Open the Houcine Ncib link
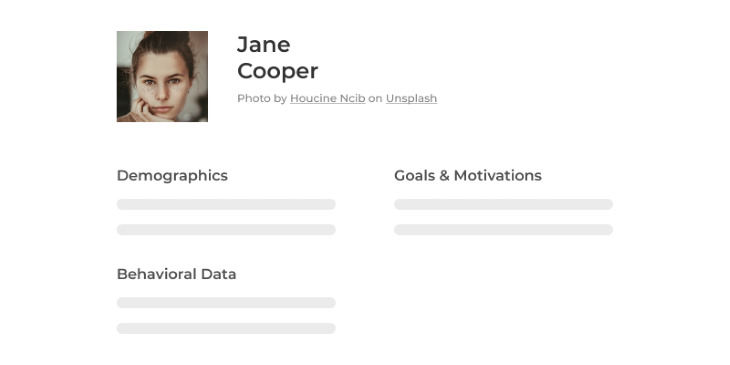Screen dimensions: 730x365 (327, 99)
